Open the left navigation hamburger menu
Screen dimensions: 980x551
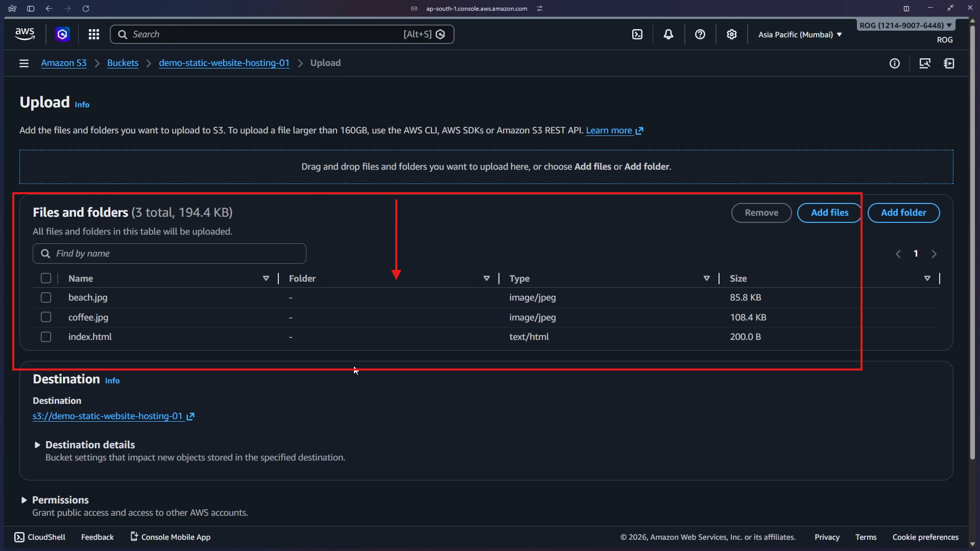[23, 63]
